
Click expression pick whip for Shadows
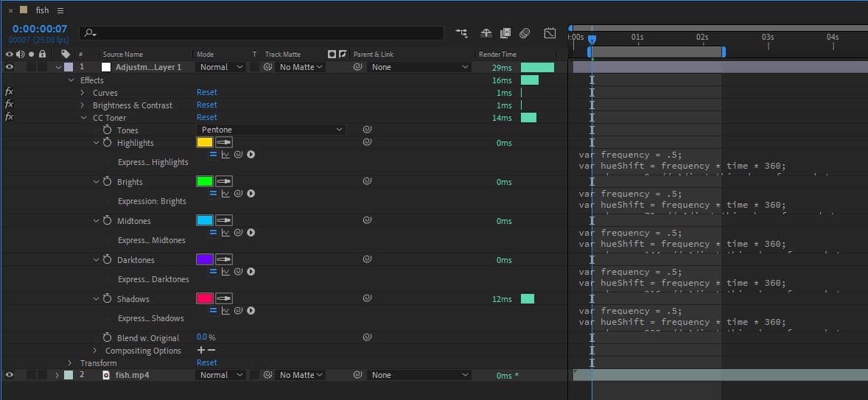click(238, 311)
